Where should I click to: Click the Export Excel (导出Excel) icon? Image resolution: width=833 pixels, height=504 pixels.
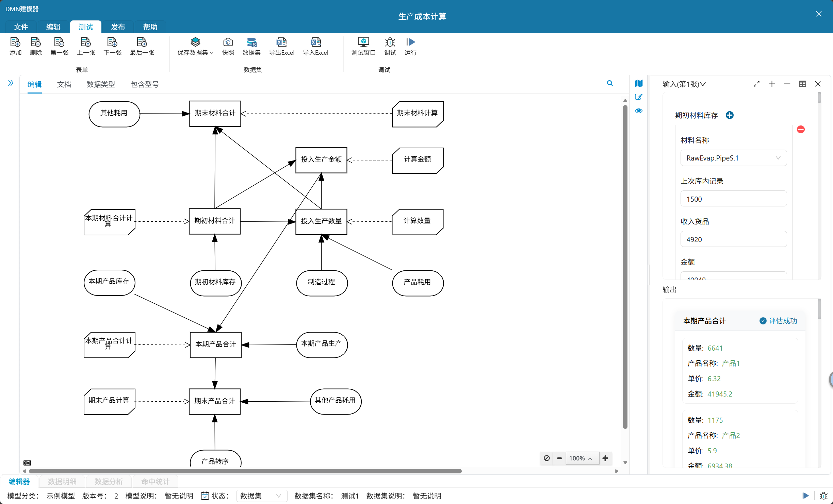click(x=281, y=43)
